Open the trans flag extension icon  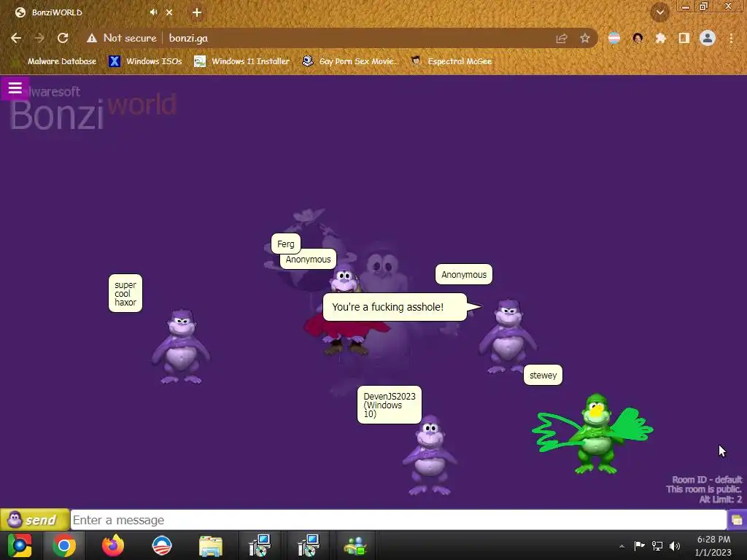pyautogui.click(x=614, y=38)
